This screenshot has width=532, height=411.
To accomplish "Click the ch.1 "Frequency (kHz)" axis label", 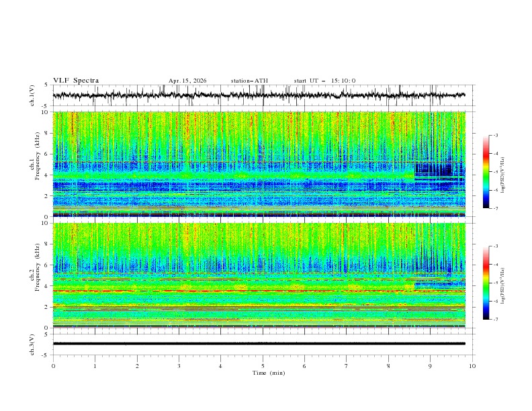I will point(37,156).
